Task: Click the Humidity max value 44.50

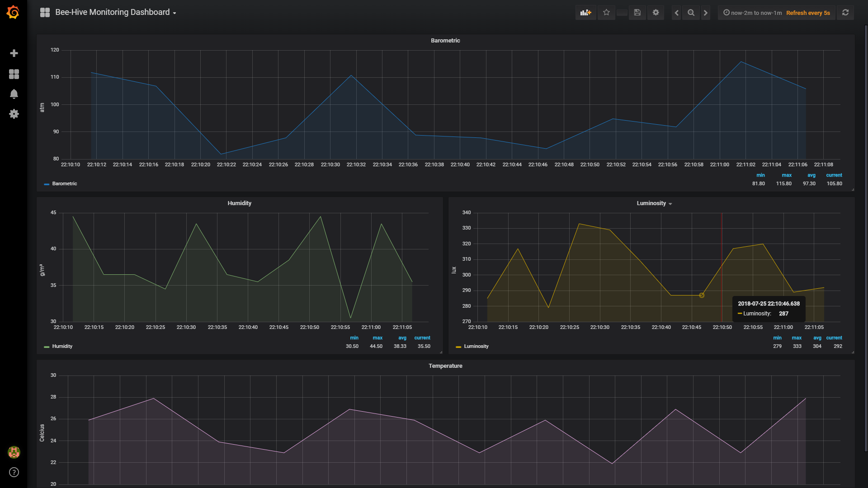Action: pos(376,347)
